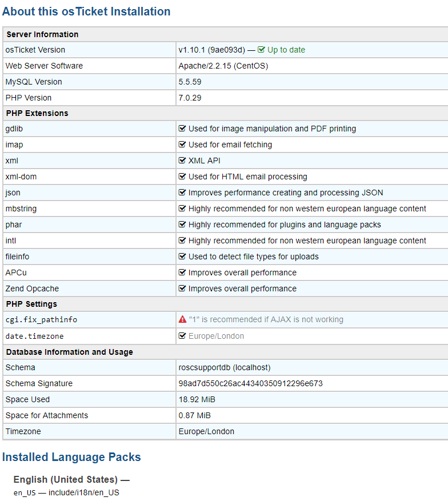This screenshot has width=448, height=501.
Task: Click the json extension name
Action: [x=13, y=193]
